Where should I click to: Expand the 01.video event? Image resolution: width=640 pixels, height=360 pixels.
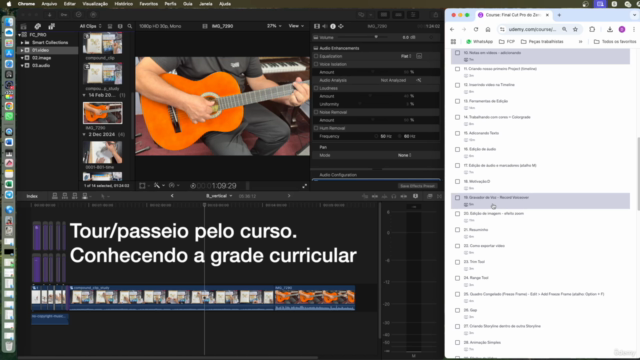(x=22, y=50)
